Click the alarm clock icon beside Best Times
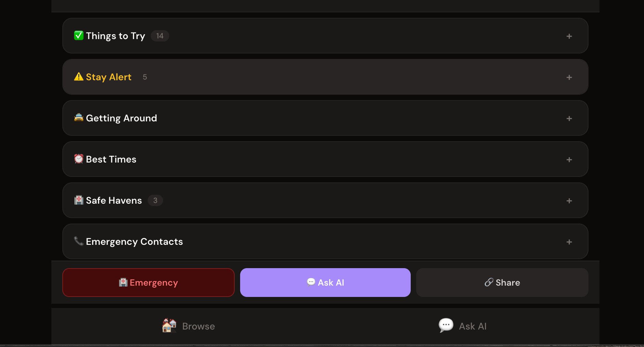 (79, 159)
